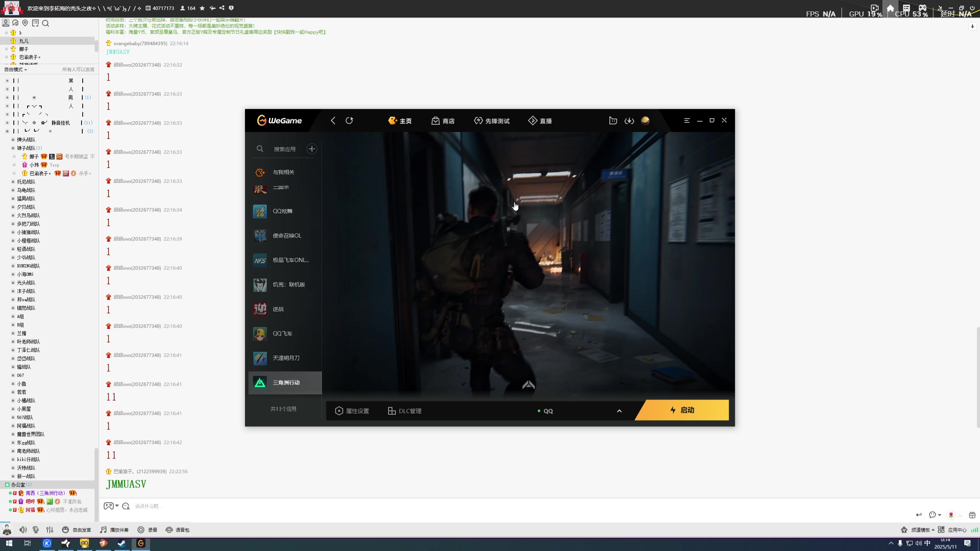Screen dimensions: 980x551
Task: Select 天涯明月刀 in game list
Action: (285, 358)
